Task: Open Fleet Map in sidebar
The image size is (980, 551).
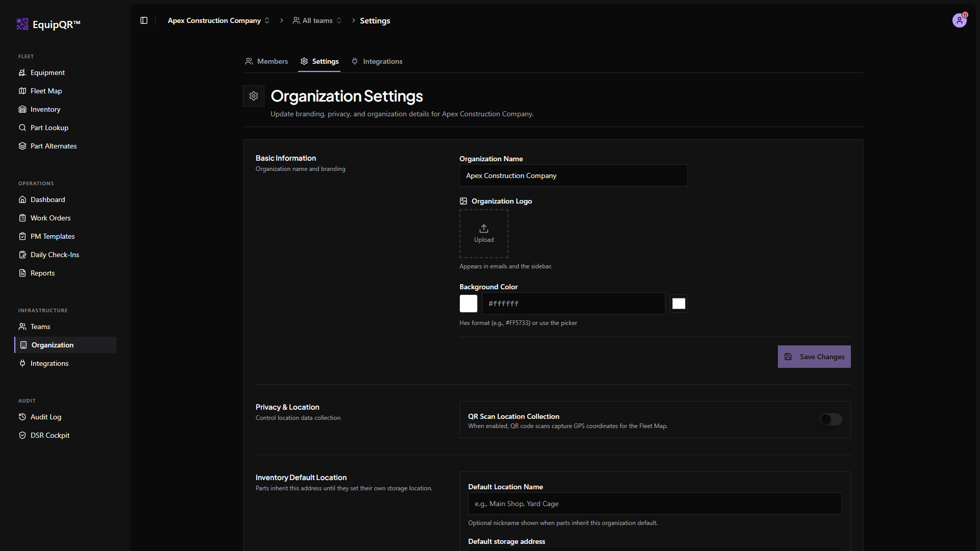Action: [66, 91]
